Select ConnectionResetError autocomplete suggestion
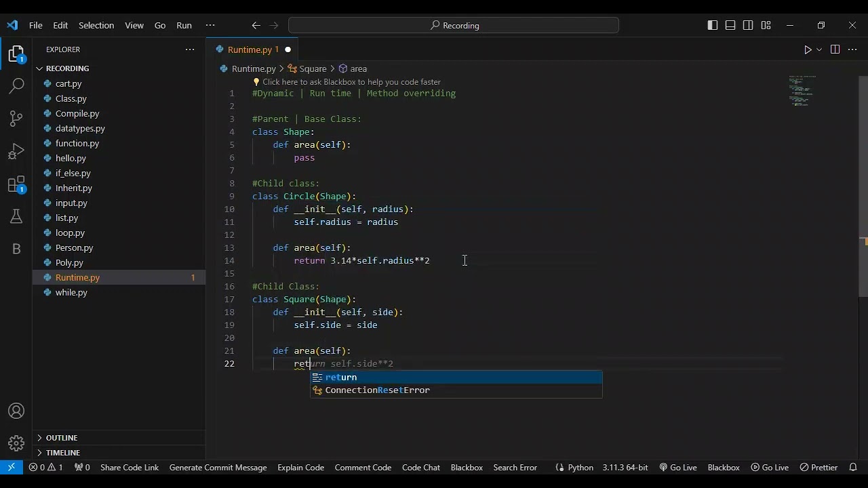The image size is (868, 488). click(x=456, y=390)
